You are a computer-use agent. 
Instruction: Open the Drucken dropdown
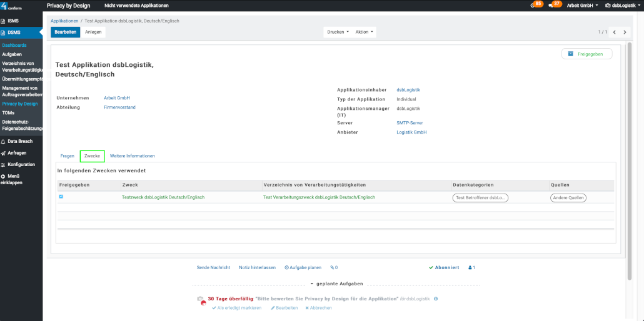(338, 32)
